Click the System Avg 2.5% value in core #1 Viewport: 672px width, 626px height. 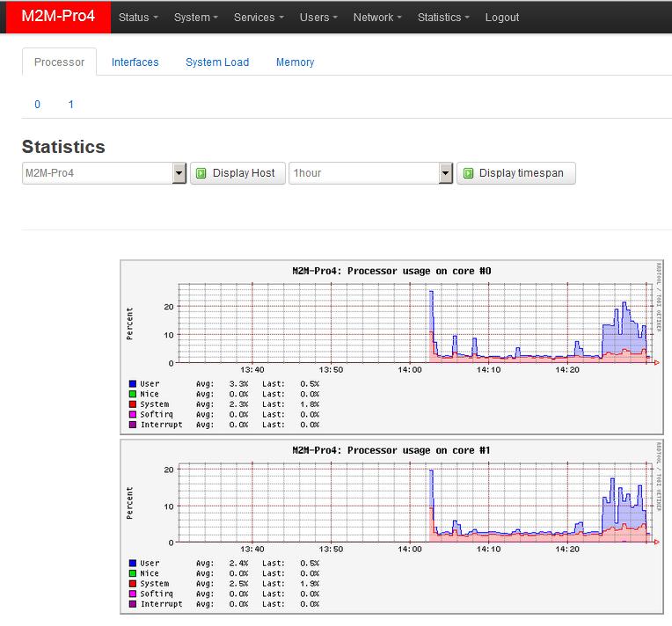(238, 584)
